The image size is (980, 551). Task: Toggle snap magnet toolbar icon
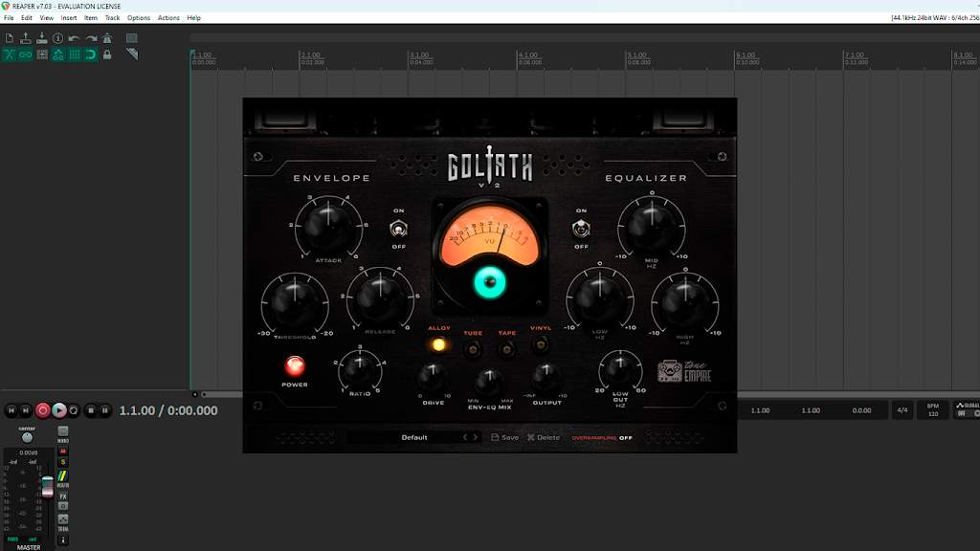click(91, 55)
